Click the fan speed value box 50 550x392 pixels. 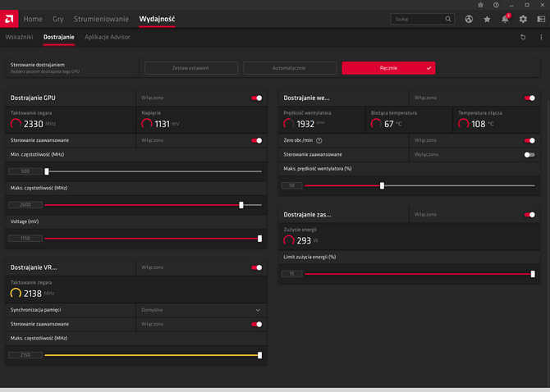292,185
